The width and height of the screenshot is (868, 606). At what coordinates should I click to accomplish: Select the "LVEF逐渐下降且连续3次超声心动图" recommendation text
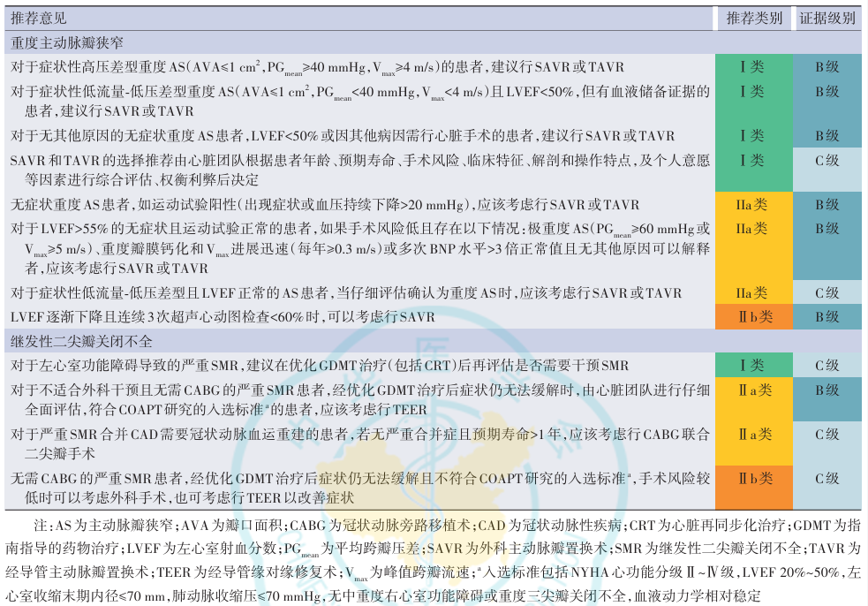[223, 316]
